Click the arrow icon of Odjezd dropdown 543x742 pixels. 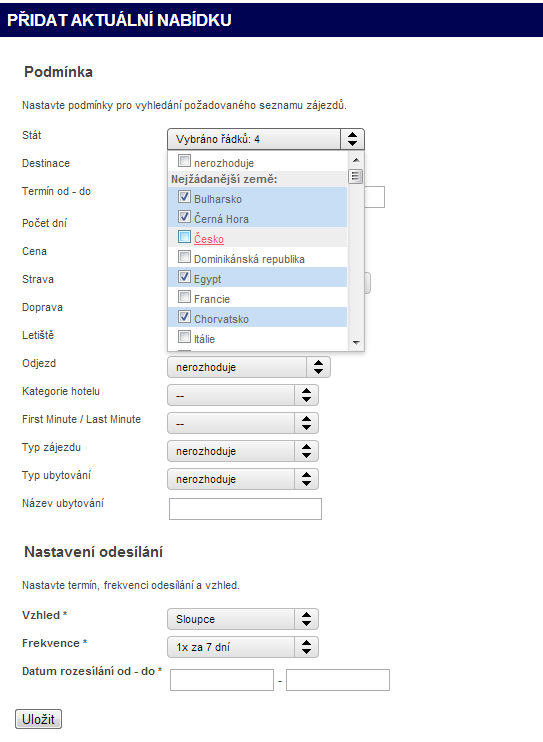click(x=318, y=367)
